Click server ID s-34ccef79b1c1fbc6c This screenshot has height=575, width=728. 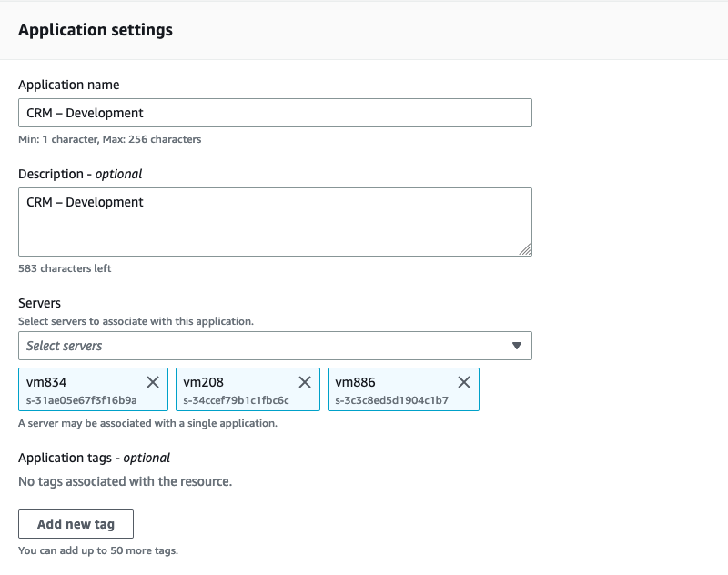[x=236, y=399]
